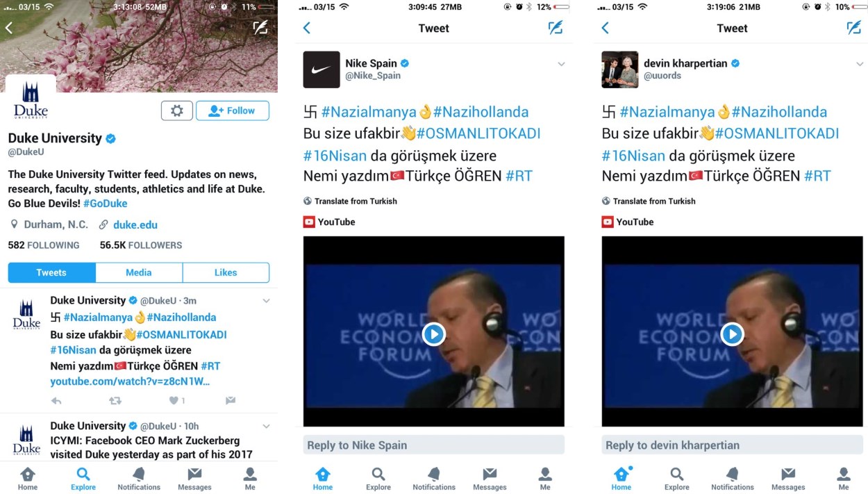Open #16Nisan hashtag in the Duke tweet

click(73, 349)
